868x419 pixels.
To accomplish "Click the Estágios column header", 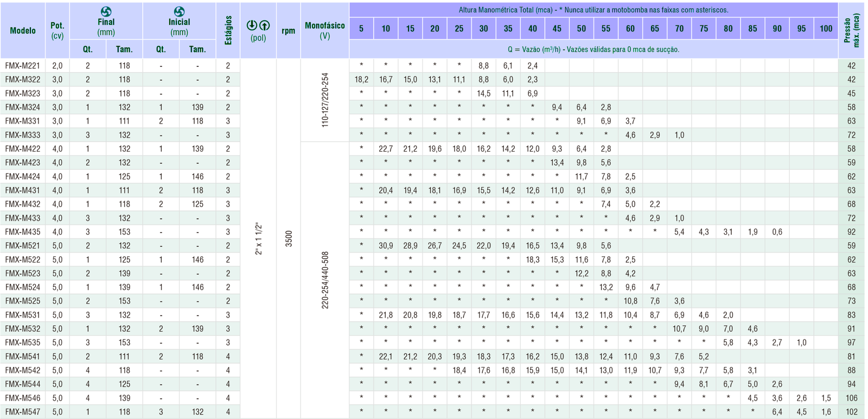I will click(x=228, y=30).
